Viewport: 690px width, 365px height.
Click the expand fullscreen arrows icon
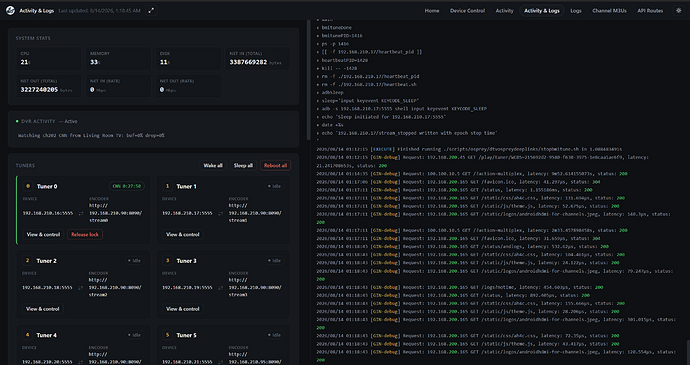pyautogui.click(x=151, y=11)
